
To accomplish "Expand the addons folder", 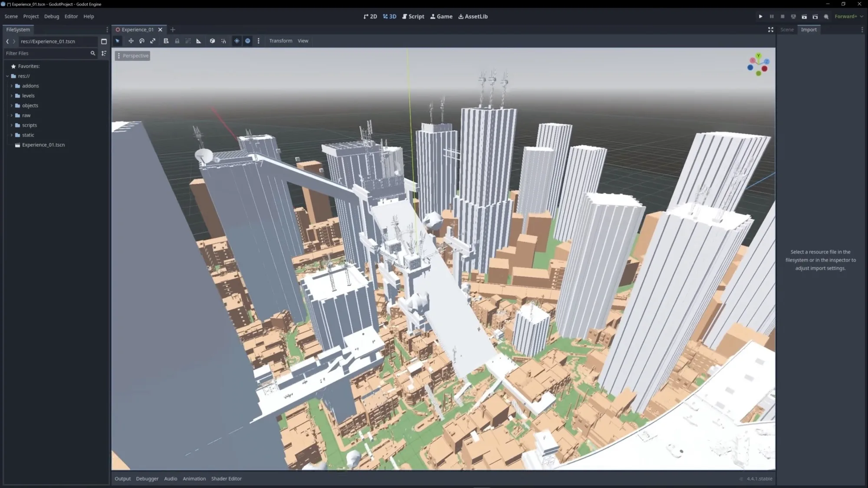I will coord(12,86).
